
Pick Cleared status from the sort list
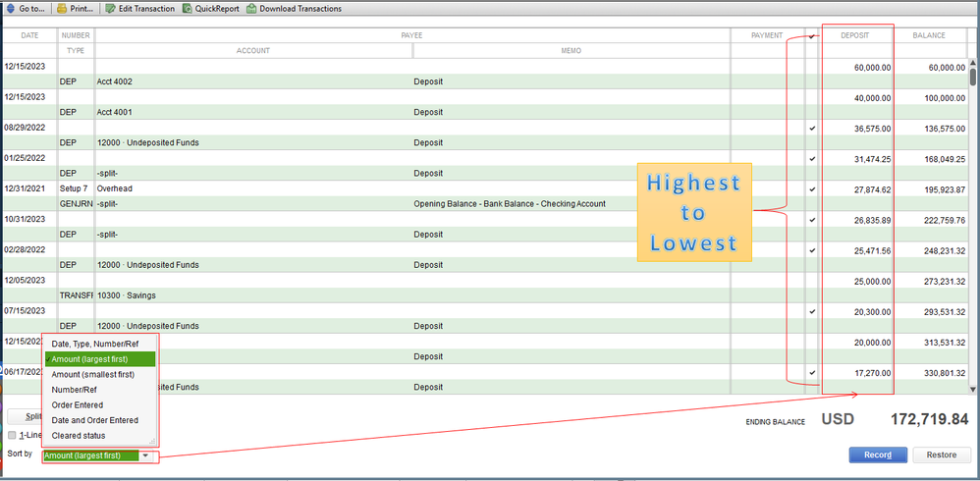[79, 435]
